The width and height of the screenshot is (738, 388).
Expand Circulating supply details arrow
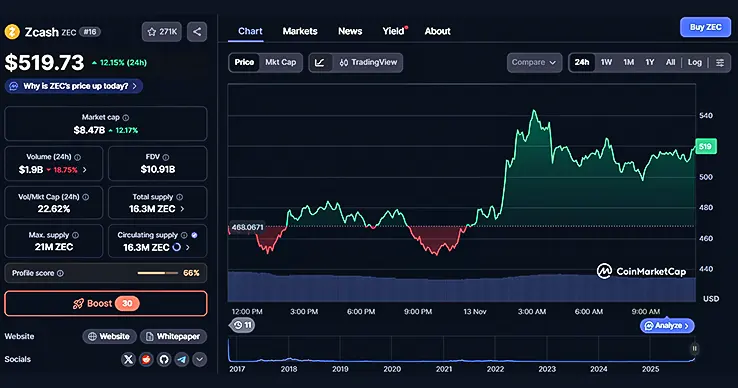pyautogui.click(x=188, y=247)
